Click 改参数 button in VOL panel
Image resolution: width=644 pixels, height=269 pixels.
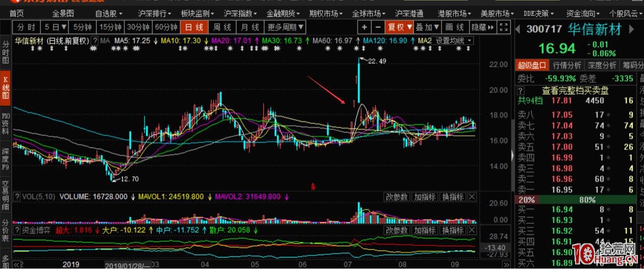click(397, 197)
